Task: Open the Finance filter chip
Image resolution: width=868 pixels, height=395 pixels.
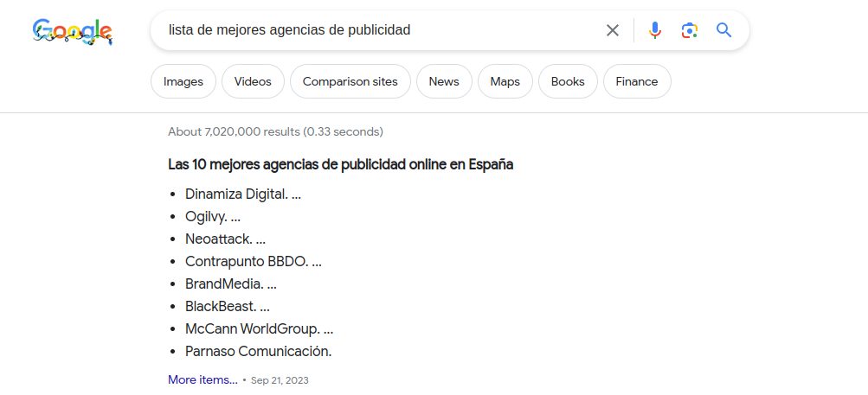Action: tap(637, 82)
